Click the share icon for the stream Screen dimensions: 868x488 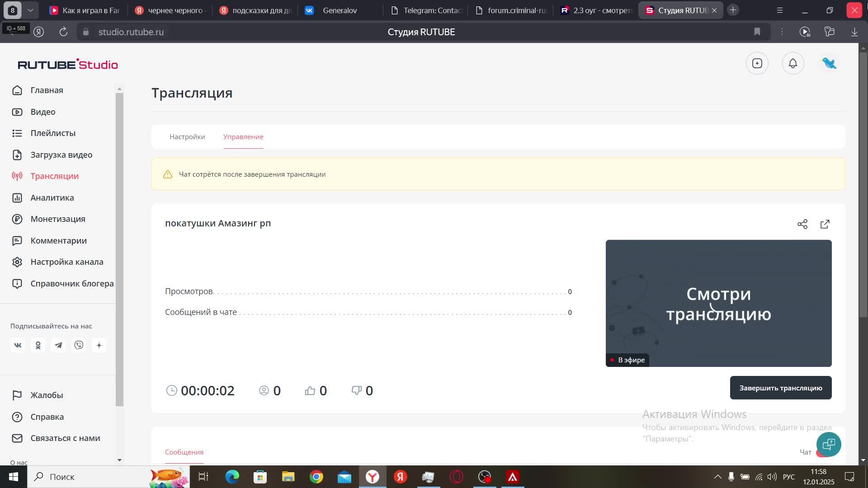tap(802, 224)
